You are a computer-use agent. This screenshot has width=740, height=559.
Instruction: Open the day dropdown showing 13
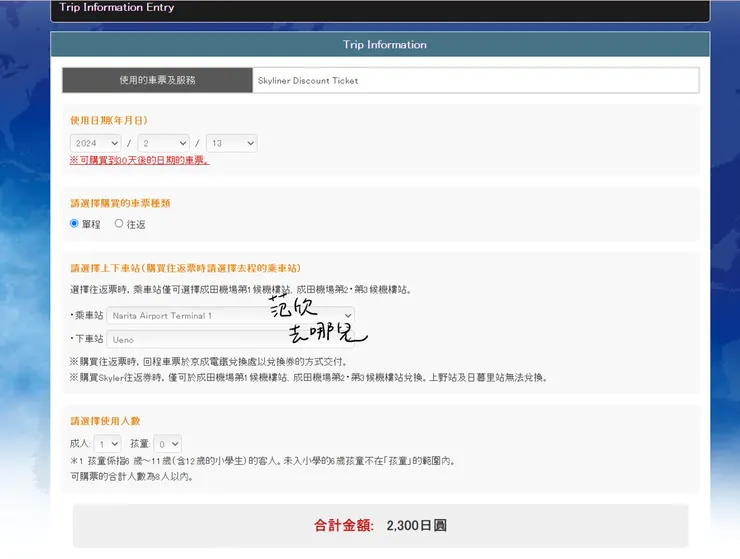(232, 143)
